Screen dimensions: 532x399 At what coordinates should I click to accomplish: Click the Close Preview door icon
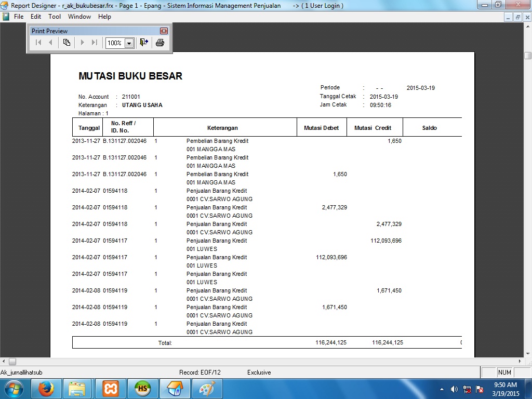click(x=144, y=43)
